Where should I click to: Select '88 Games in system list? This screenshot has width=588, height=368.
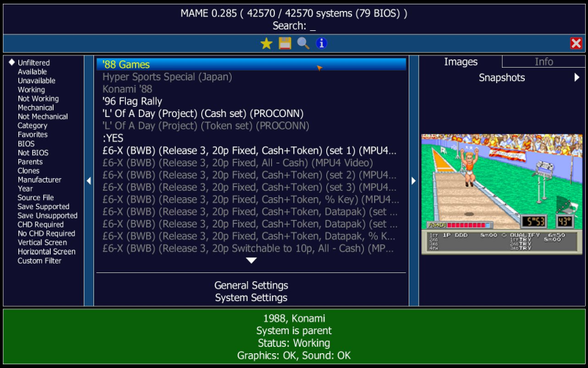coord(251,65)
